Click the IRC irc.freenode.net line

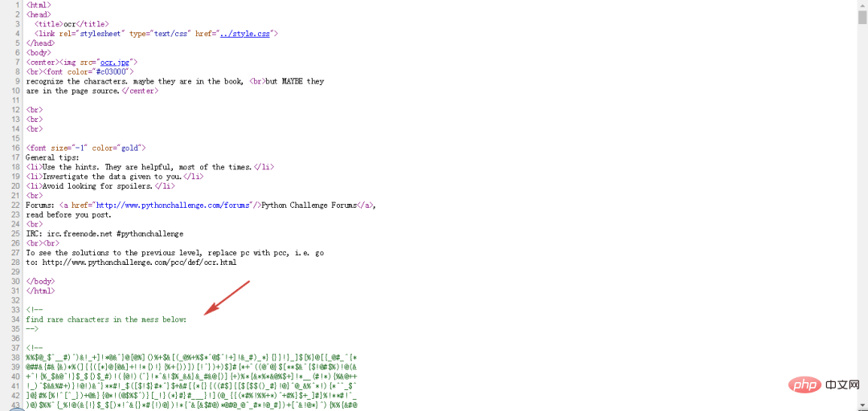click(x=104, y=234)
